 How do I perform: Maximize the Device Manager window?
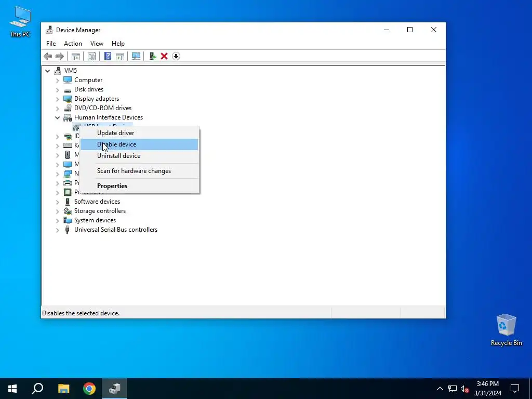click(x=410, y=30)
